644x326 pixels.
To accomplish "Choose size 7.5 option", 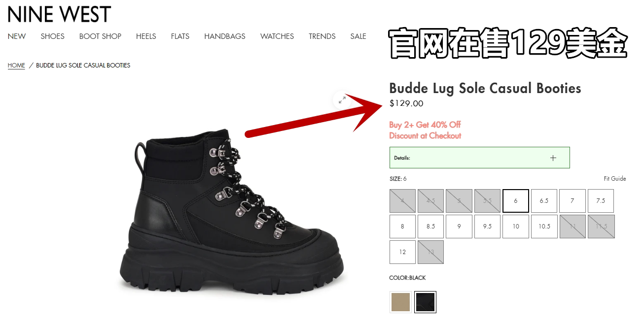I will click(601, 201).
